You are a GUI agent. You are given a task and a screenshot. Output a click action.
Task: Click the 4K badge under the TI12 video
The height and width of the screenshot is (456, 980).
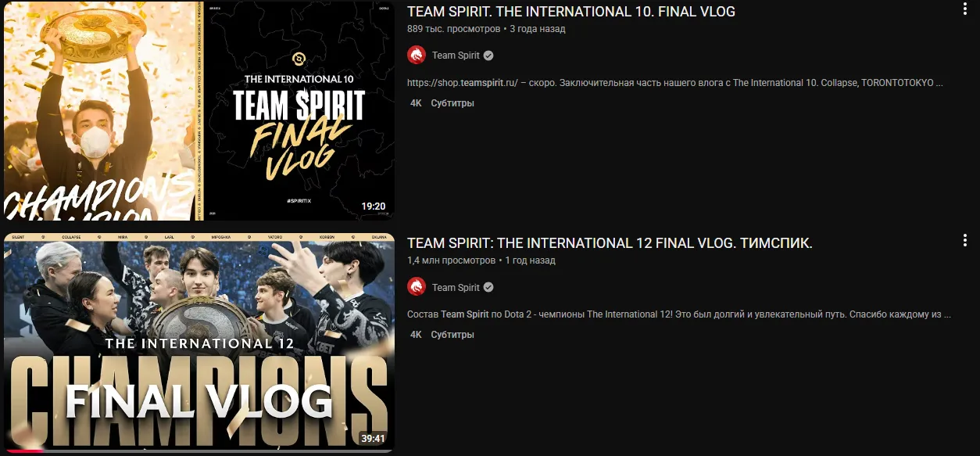(416, 335)
